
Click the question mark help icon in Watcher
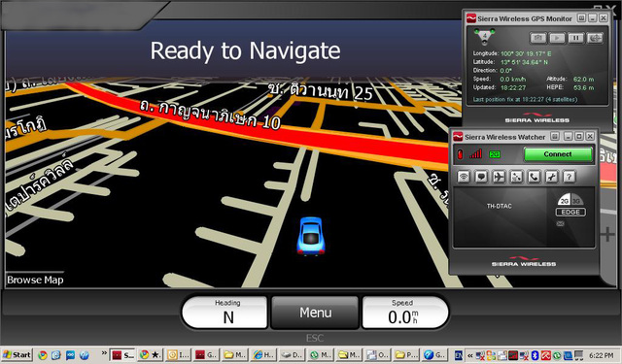click(570, 177)
